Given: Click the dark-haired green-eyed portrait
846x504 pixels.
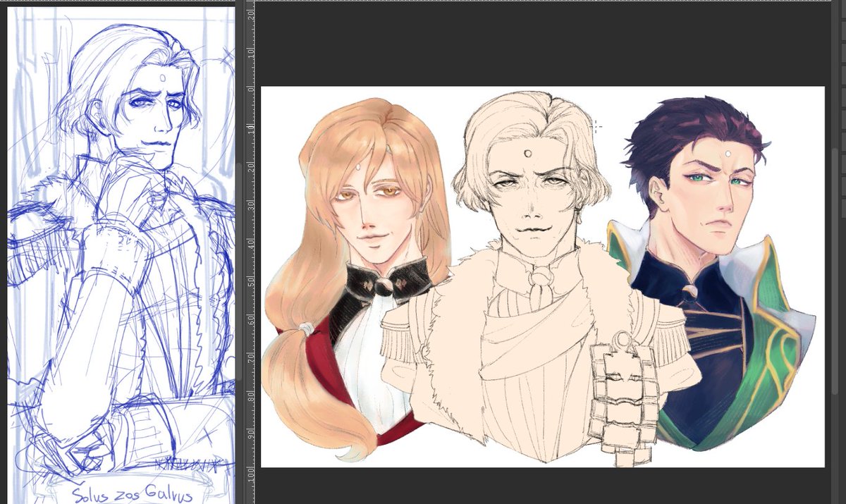Looking at the screenshot, I should (712, 273).
